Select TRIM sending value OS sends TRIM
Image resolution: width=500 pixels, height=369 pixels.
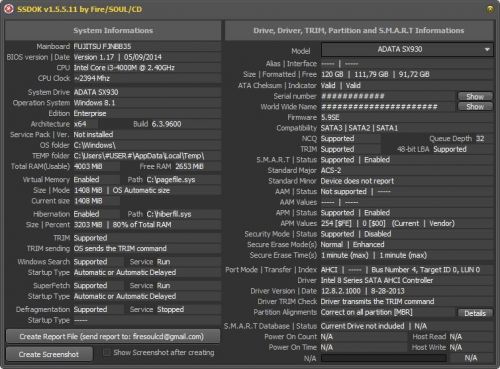click(x=120, y=249)
